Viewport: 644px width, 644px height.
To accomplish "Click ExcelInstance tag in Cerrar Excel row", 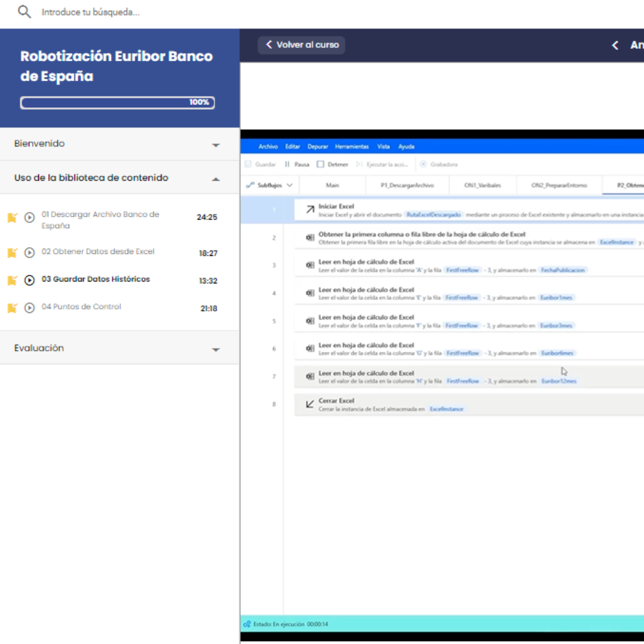I will pyautogui.click(x=447, y=409).
